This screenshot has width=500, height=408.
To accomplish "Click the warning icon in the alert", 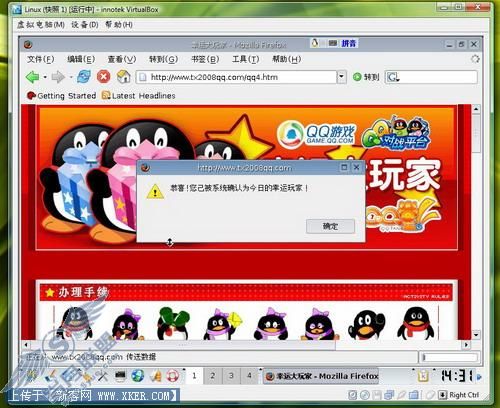I will pyautogui.click(x=155, y=192).
